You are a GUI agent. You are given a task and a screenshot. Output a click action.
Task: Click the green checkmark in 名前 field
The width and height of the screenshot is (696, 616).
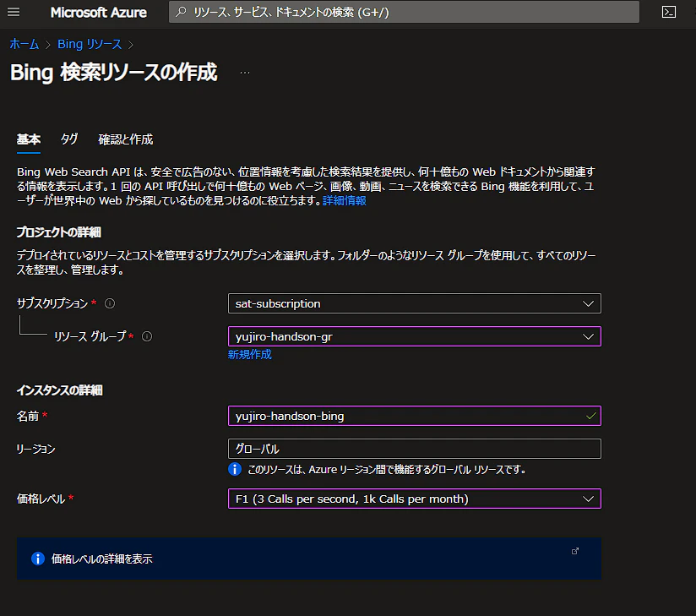pos(590,416)
